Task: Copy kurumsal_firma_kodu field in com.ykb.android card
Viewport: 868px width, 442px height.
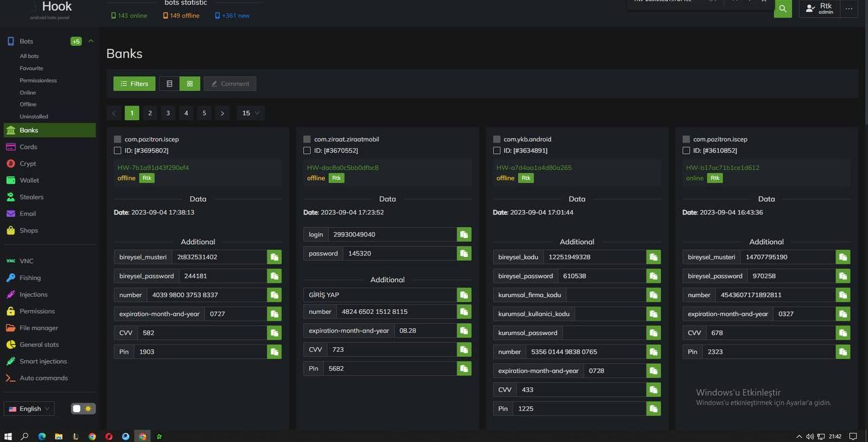Action: 654,295
